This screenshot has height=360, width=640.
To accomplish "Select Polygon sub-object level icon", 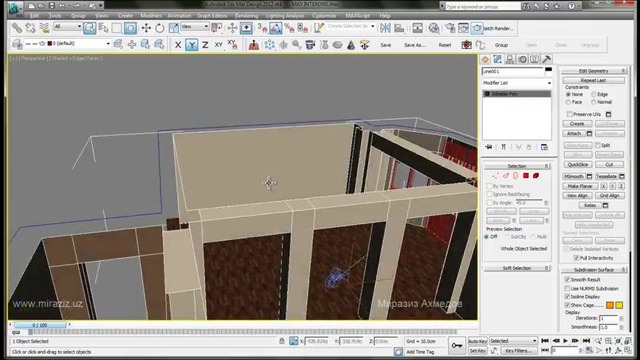I will (x=526, y=176).
